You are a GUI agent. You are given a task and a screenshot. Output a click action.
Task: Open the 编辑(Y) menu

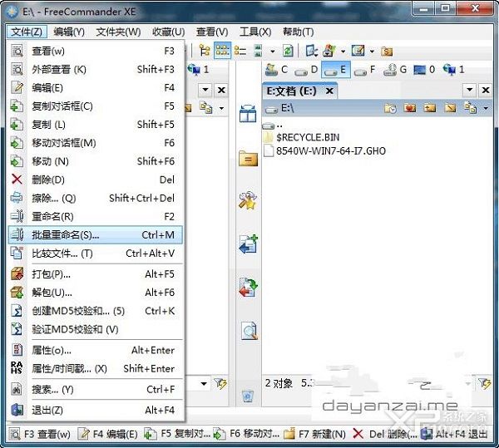tap(69, 32)
